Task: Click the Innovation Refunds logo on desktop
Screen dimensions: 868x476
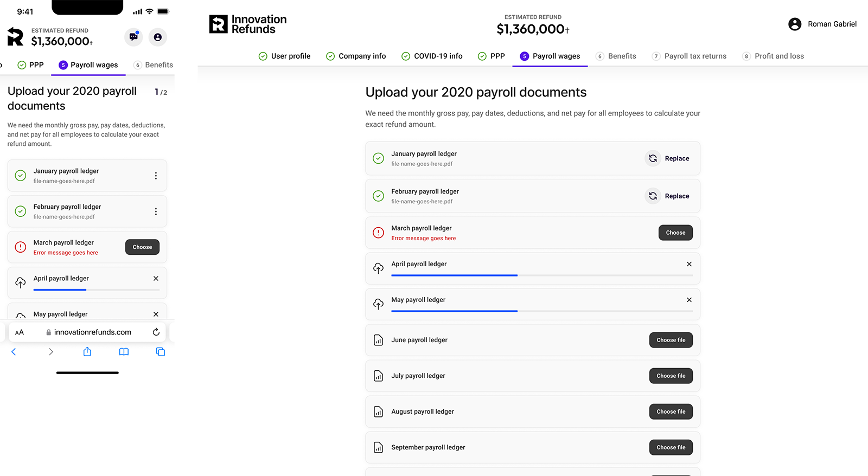Action: tap(248, 24)
